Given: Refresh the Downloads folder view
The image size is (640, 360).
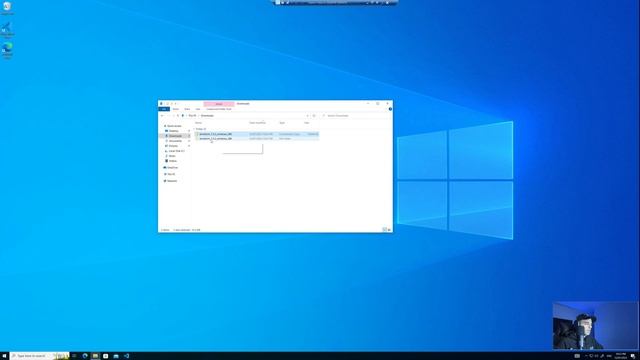Looking at the screenshot, I should tap(314, 116).
